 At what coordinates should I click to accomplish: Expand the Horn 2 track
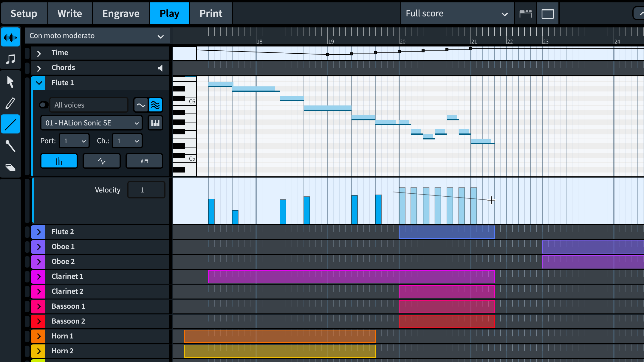pos(38,351)
